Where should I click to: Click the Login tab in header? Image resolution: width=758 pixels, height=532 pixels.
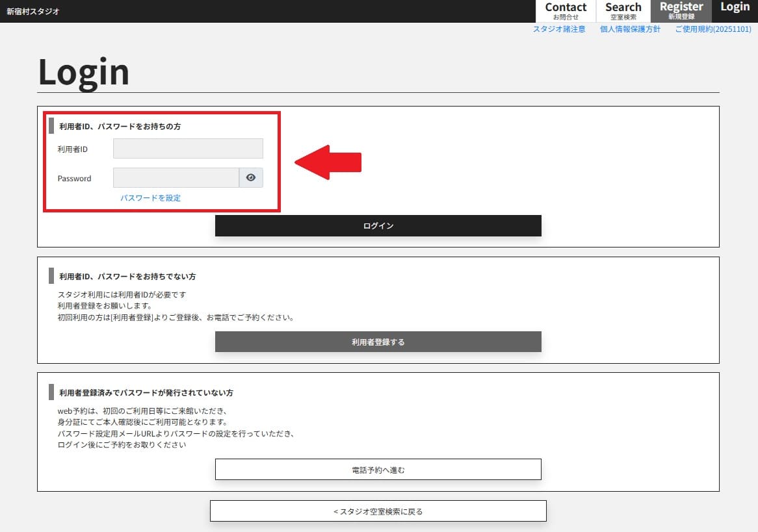[x=735, y=8]
